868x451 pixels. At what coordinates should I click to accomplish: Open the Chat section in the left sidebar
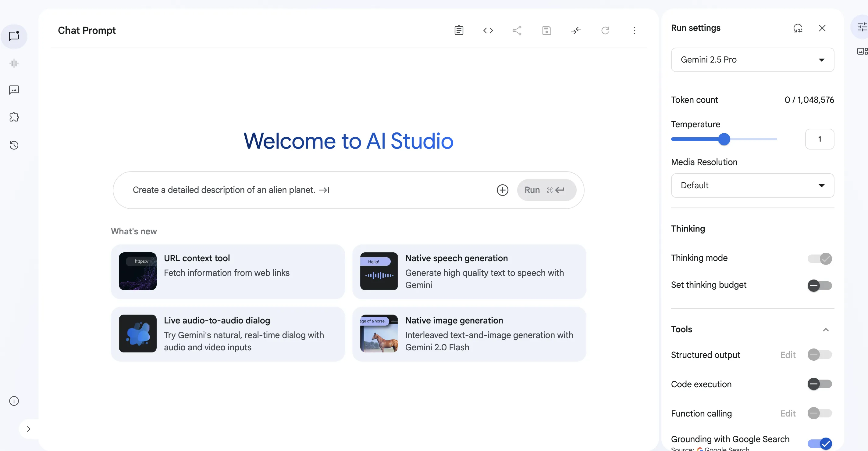coord(14,36)
